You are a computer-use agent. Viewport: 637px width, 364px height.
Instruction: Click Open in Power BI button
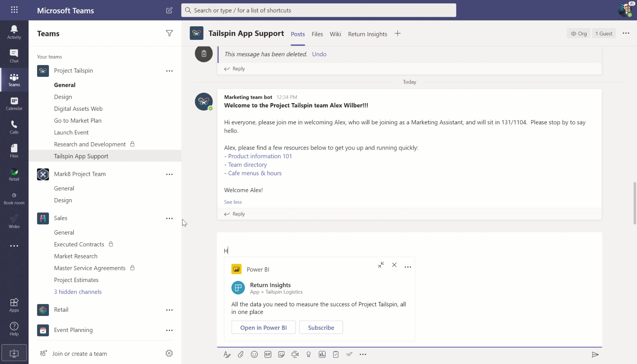coord(264,327)
